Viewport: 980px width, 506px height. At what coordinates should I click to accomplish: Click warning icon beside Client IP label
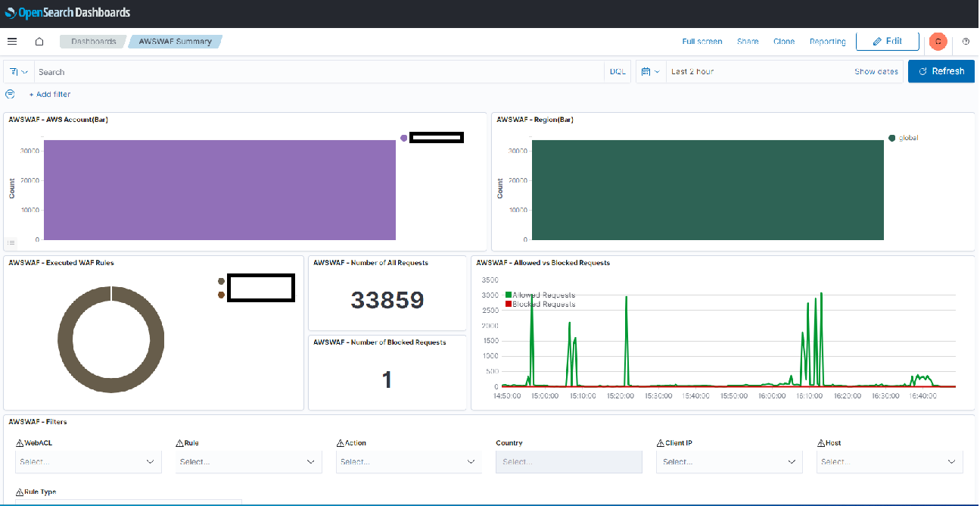click(659, 443)
